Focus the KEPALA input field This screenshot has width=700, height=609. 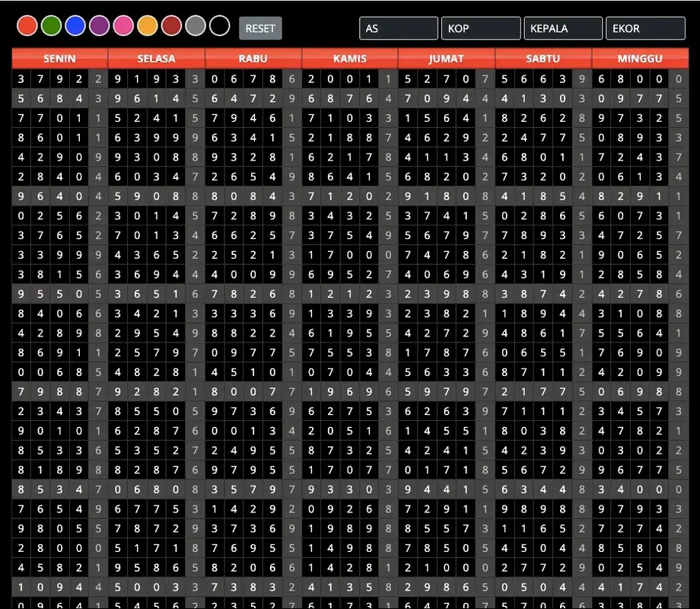(562, 28)
